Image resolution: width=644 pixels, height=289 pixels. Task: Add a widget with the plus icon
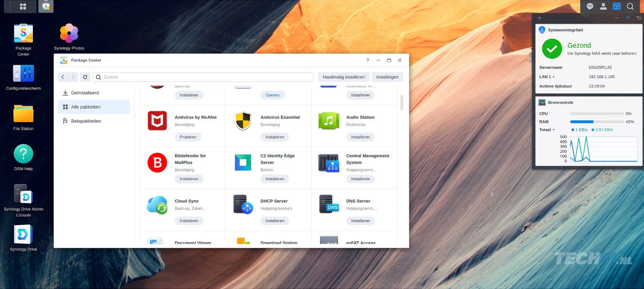click(x=539, y=18)
